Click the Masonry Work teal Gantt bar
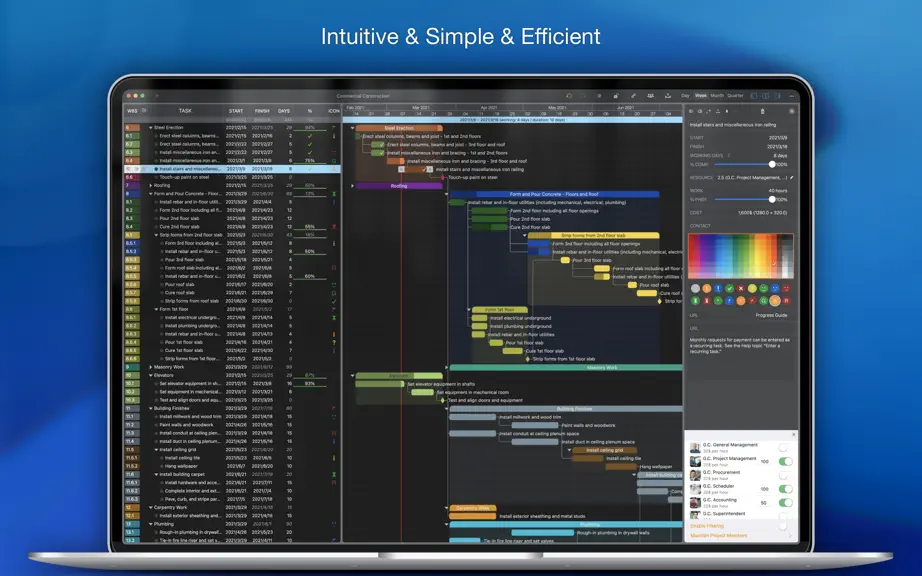The image size is (922, 576). pos(566,367)
